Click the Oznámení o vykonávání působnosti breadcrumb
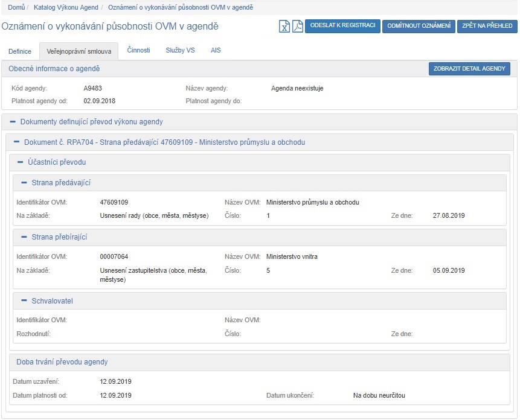 click(x=181, y=7)
